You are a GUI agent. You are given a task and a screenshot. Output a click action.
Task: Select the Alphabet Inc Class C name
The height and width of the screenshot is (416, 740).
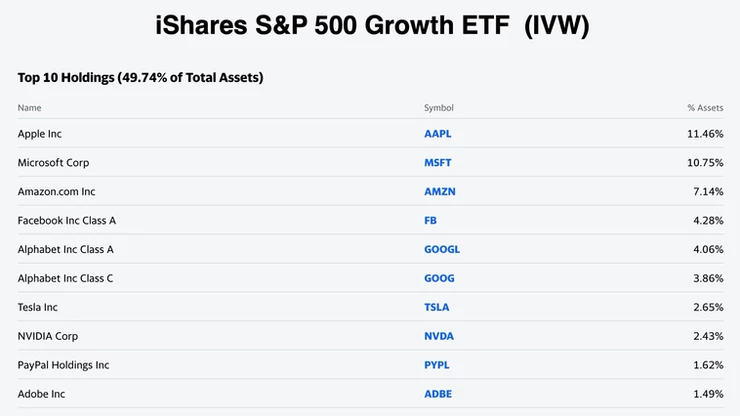[x=65, y=278]
